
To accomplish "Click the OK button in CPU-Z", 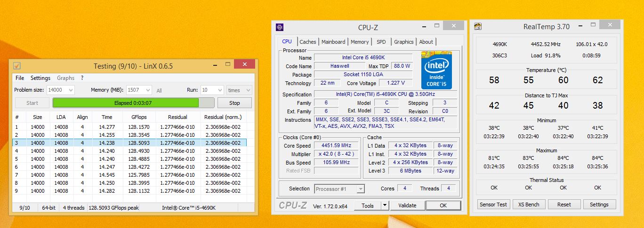I will [x=443, y=205].
